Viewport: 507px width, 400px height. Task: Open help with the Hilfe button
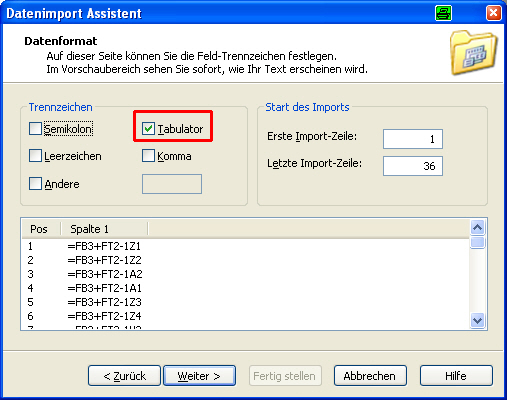click(456, 376)
